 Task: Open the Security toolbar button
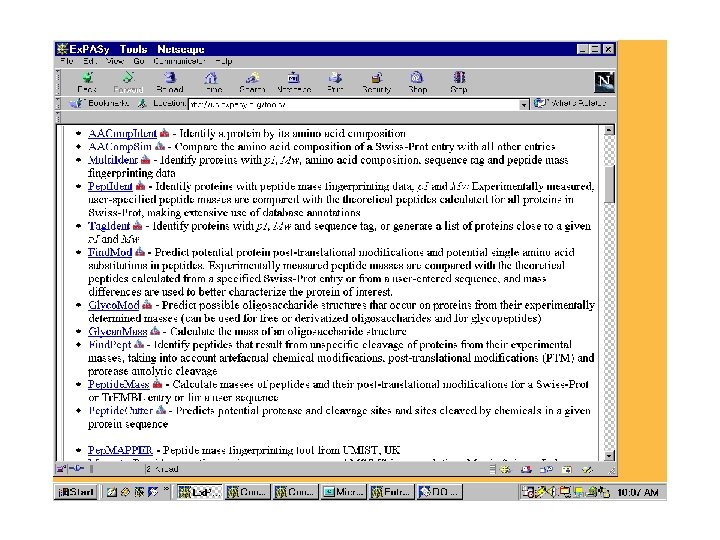[377, 83]
